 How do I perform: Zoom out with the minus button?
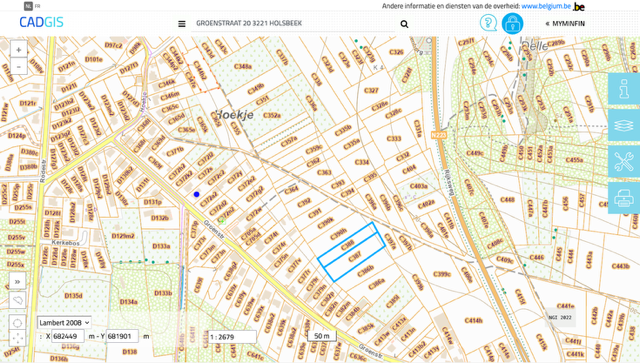coord(18,67)
